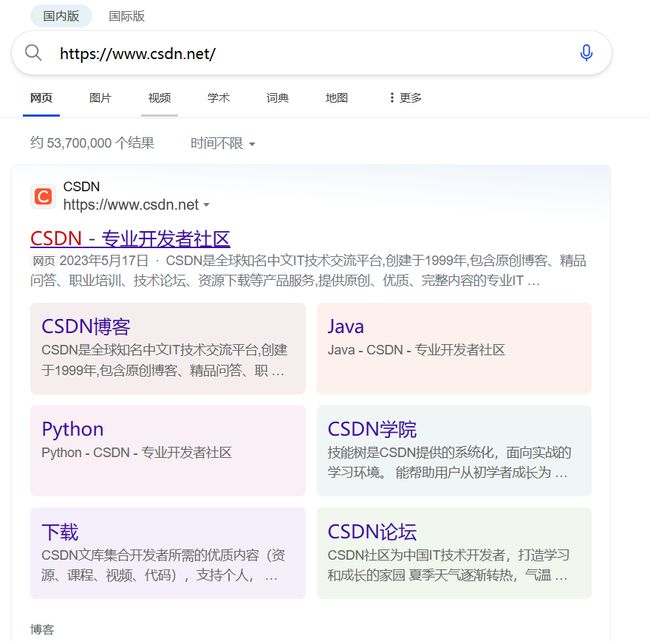Click the 2023年5月17日 date in snippet
Screen dimensions: 650x641
click(x=104, y=261)
